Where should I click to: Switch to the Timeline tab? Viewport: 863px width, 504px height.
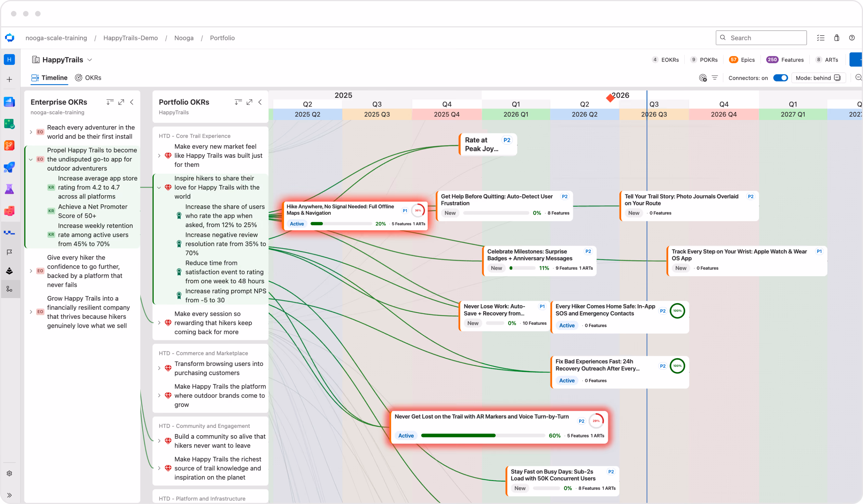[49, 78]
